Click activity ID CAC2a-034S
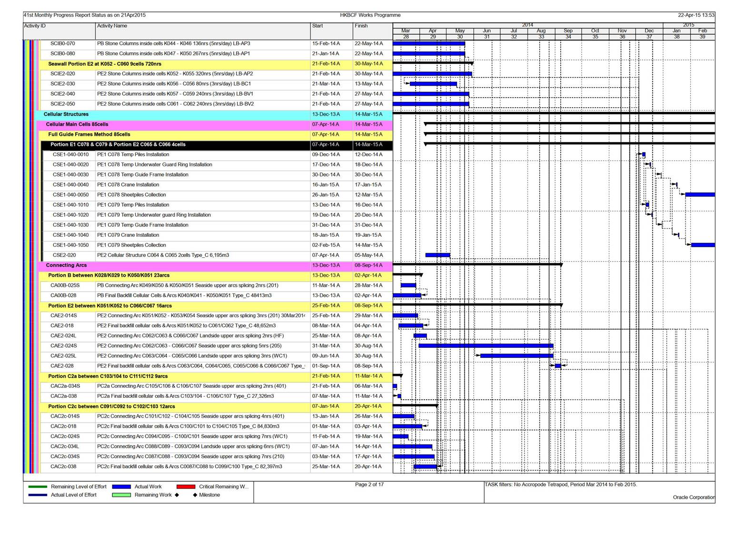 click(65, 386)
